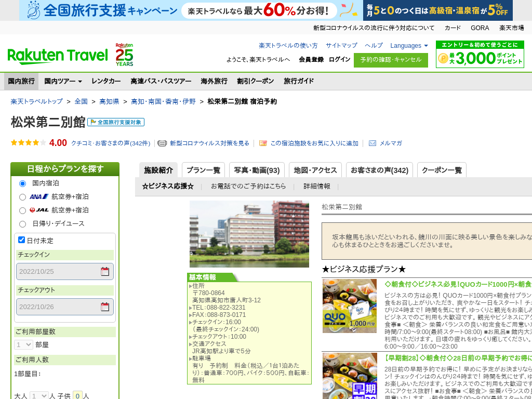This screenshot has height=399, width=532.
Task: Click the Rakuten 25 Years anniversary logo
Action: (124, 55)
